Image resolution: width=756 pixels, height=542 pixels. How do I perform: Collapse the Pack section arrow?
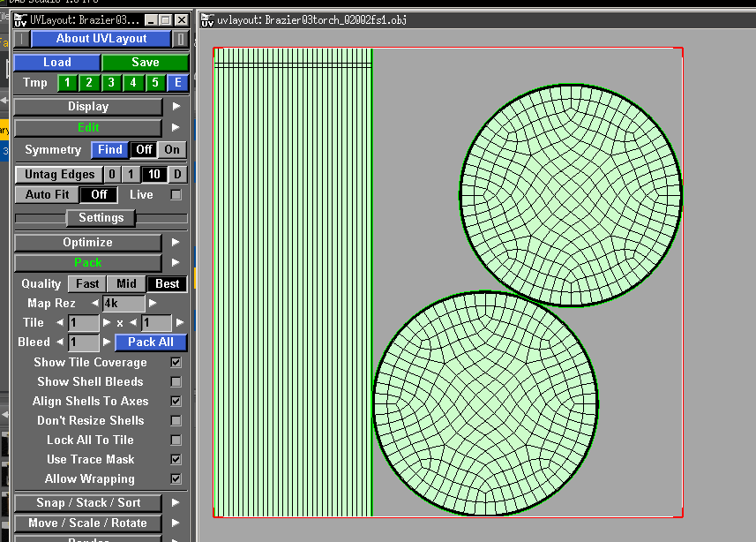point(176,262)
